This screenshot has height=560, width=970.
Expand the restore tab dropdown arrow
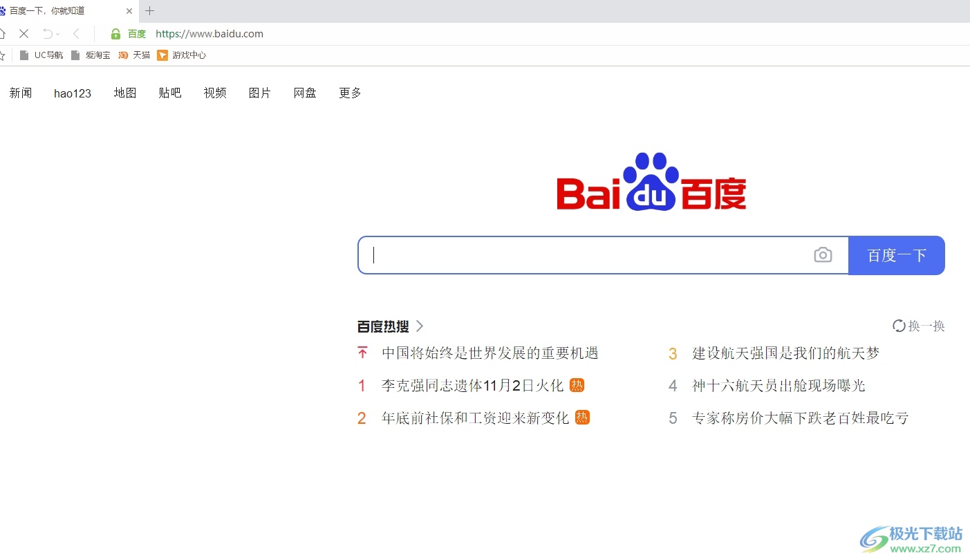click(x=57, y=34)
